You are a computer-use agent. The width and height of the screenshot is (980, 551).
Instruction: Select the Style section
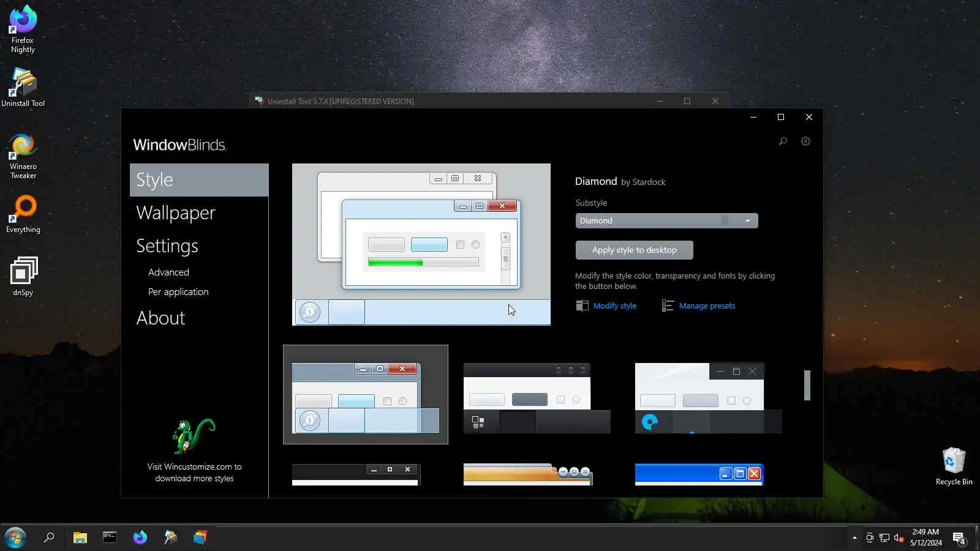tap(199, 180)
